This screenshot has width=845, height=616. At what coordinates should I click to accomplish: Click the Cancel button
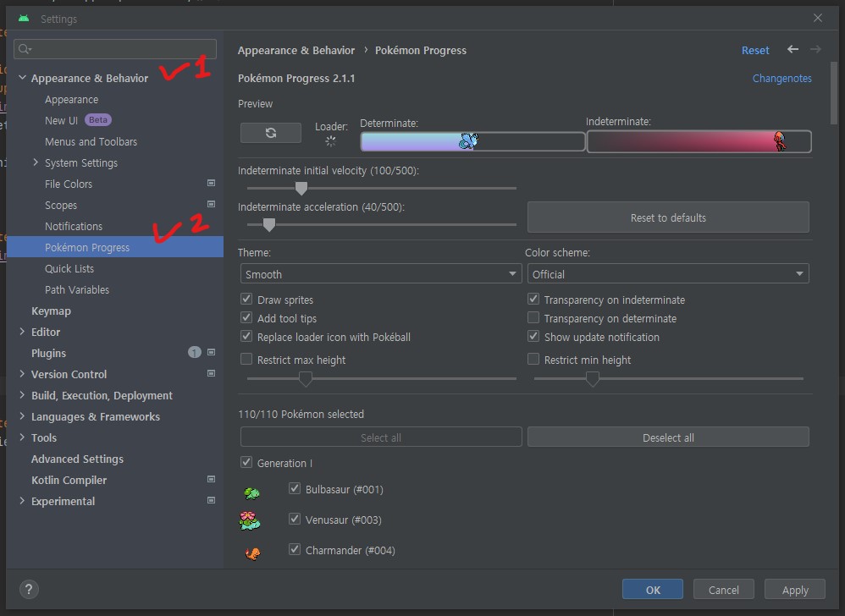coord(723,590)
